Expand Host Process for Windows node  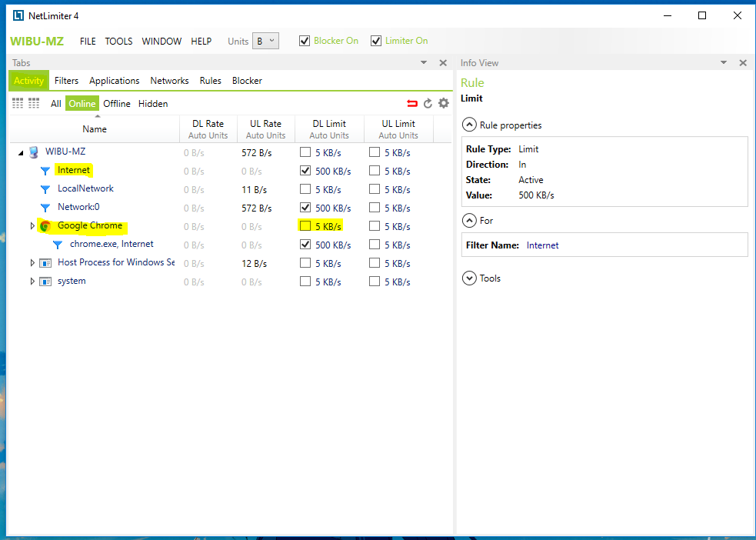tap(32, 263)
